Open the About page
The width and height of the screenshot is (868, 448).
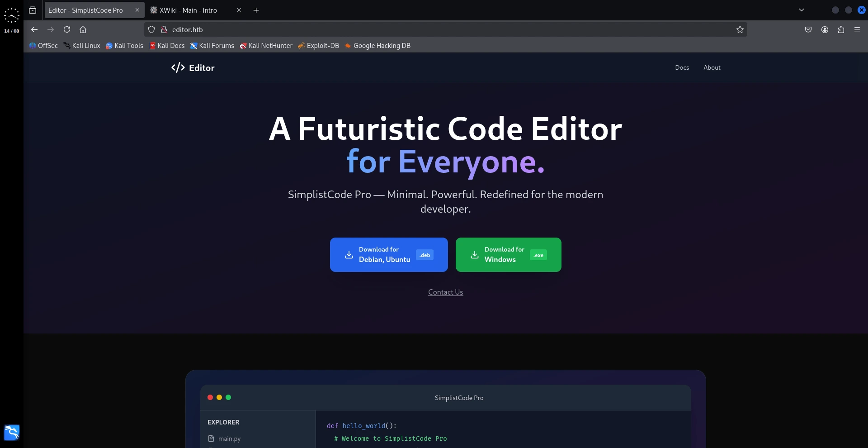(712, 67)
